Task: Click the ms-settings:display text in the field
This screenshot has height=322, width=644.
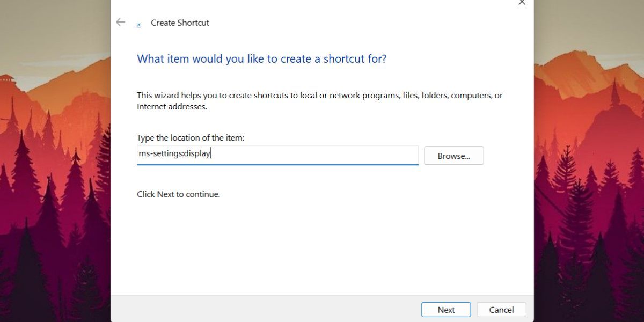Action: 174,153
